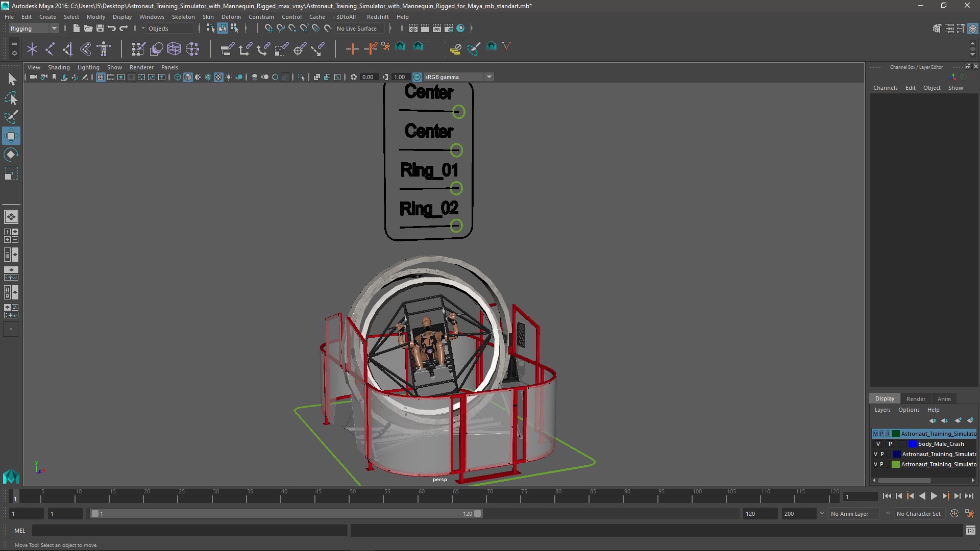This screenshot has width=980, height=551.
Task: Create a new scene file
Action: click(x=76, y=29)
